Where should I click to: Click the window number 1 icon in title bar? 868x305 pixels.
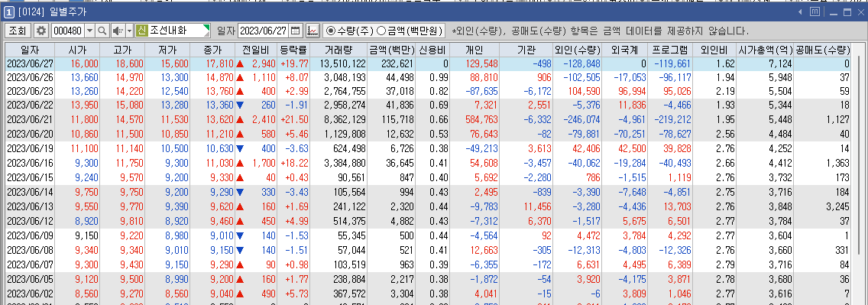9,11
